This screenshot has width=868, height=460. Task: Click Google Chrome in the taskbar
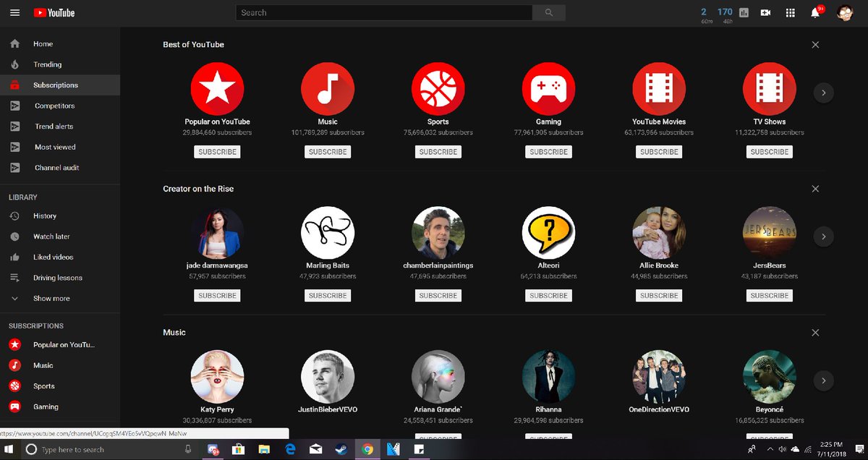click(x=367, y=449)
